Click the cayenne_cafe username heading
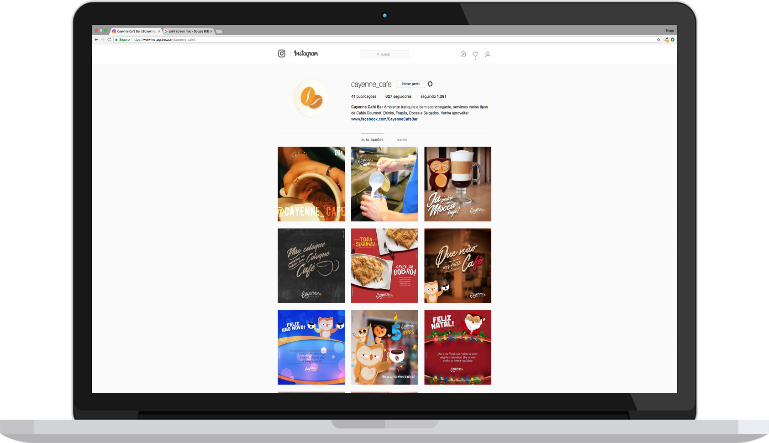Viewport: 769px width, 443px height. coord(371,84)
